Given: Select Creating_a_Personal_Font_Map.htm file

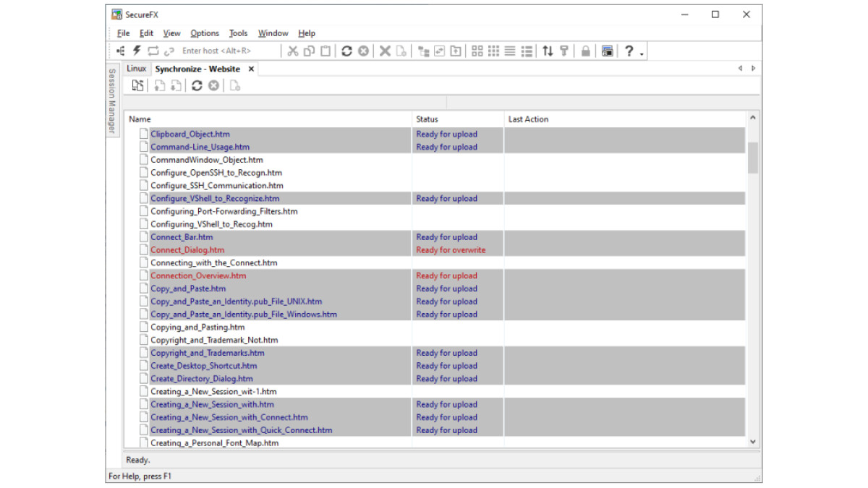Looking at the screenshot, I should pyautogui.click(x=214, y=443).
